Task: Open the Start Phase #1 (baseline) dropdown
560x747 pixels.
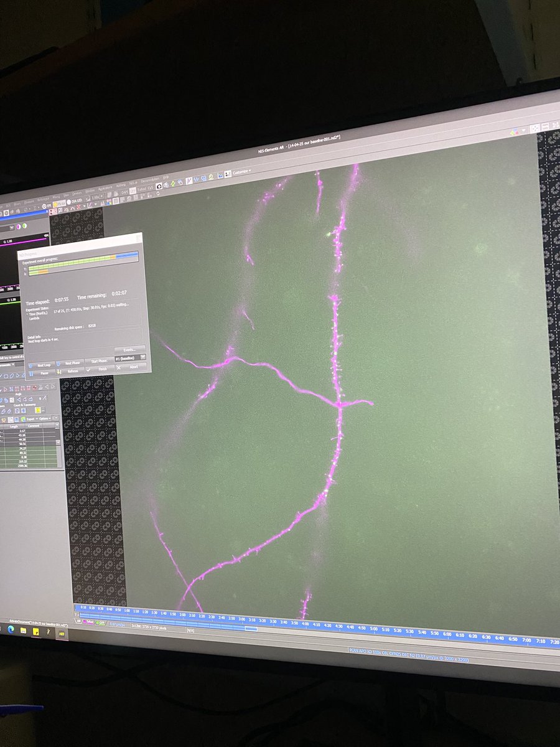Action: [x=131, y=358]
